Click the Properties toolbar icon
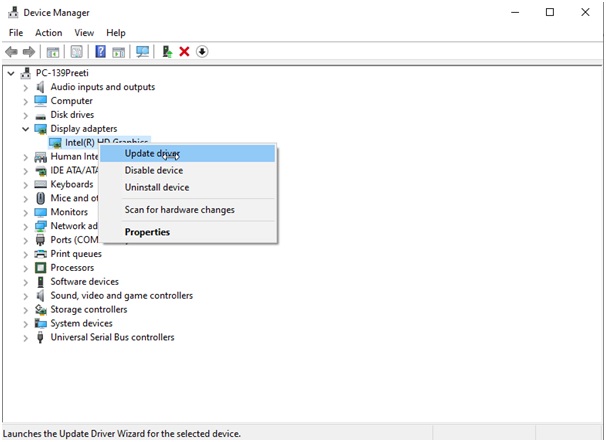 tap(76, 52)
